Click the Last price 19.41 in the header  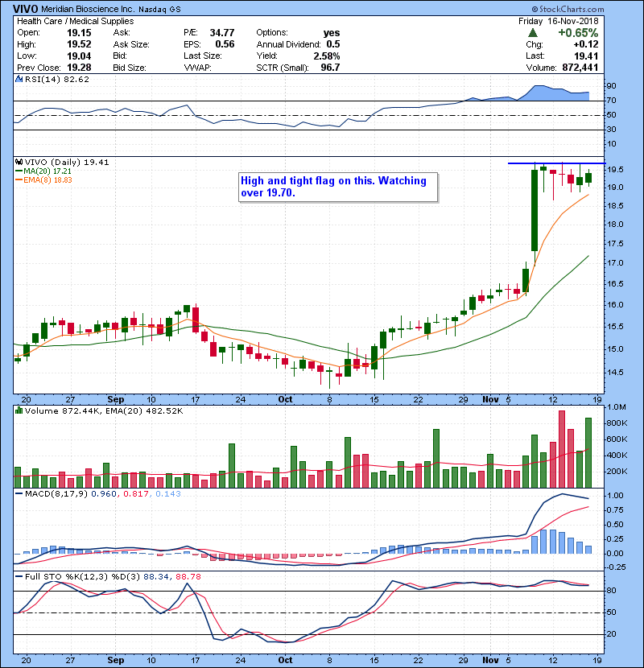click(x=586, y=56)
